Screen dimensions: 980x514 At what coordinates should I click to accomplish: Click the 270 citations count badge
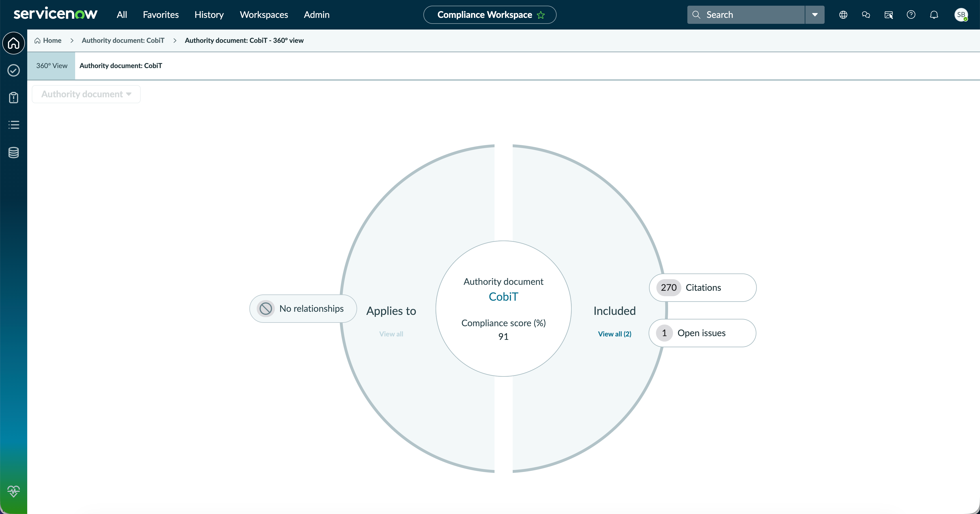click(x=668, y=288)
